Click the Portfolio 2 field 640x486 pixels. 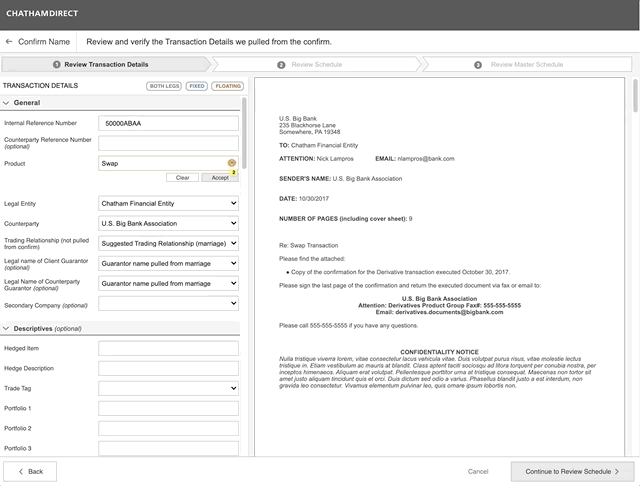168,428
